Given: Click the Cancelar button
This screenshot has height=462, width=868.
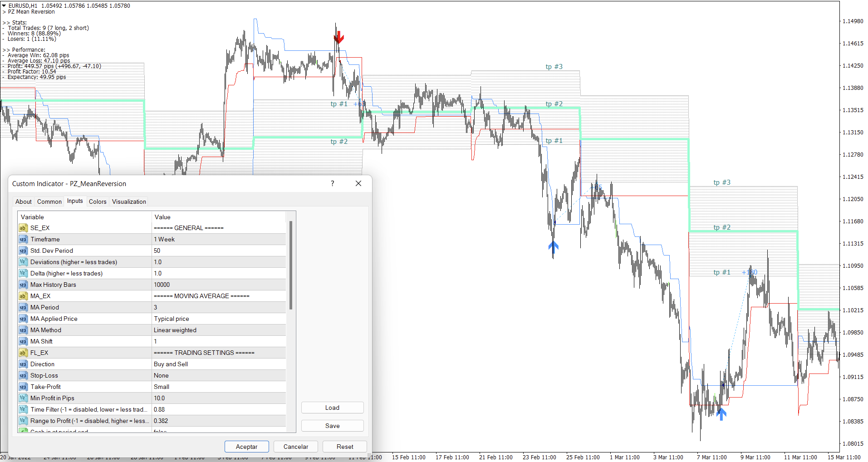Looking at the screenshot, I should pyautogui.click(x=296, y=447).
